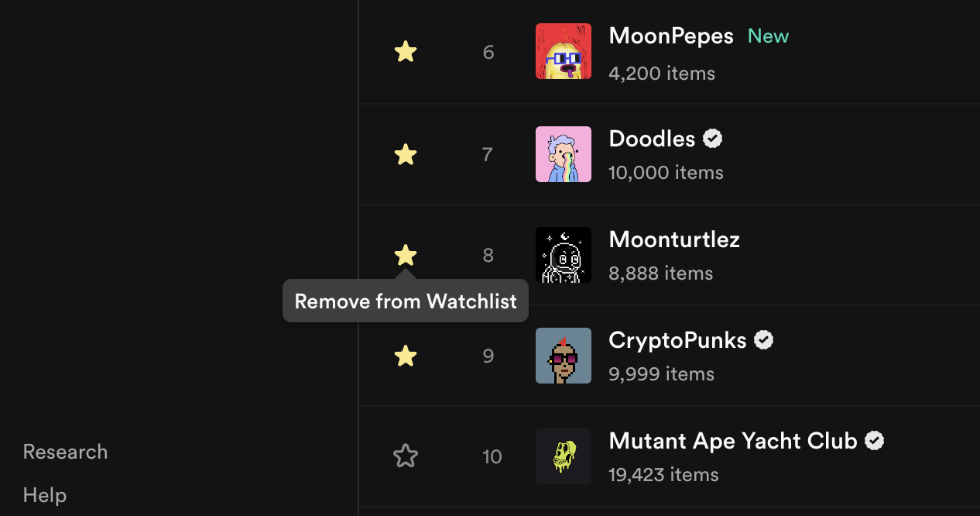
Task: Click rank number 9 beside CryptoPunks
Action: coord(488,356)
